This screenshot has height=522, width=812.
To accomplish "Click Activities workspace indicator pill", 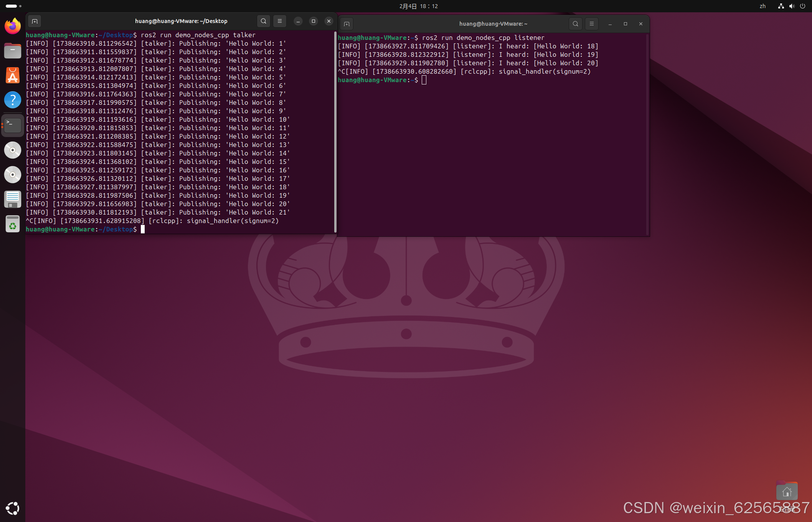I will [12, 6].
